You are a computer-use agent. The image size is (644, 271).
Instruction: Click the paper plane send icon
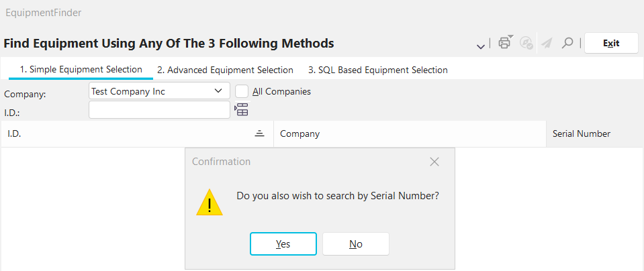547,43
